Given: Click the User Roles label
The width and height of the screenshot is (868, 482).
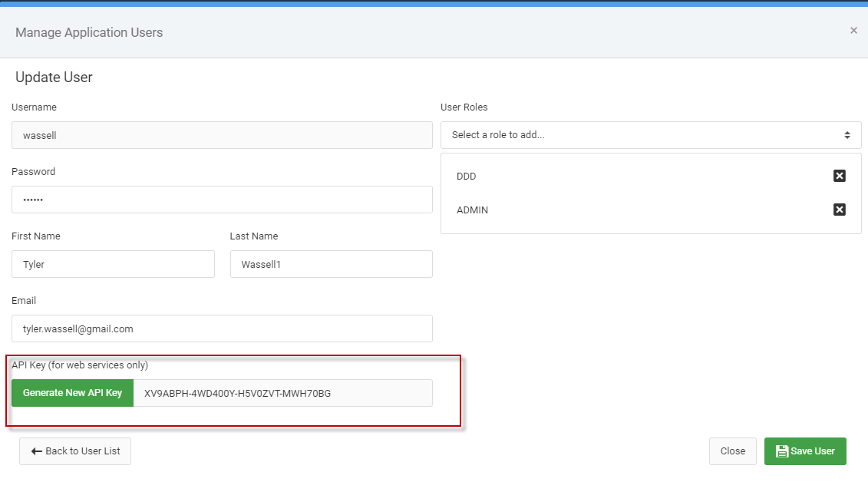Looking at the screenshot, I should [464, 107].
